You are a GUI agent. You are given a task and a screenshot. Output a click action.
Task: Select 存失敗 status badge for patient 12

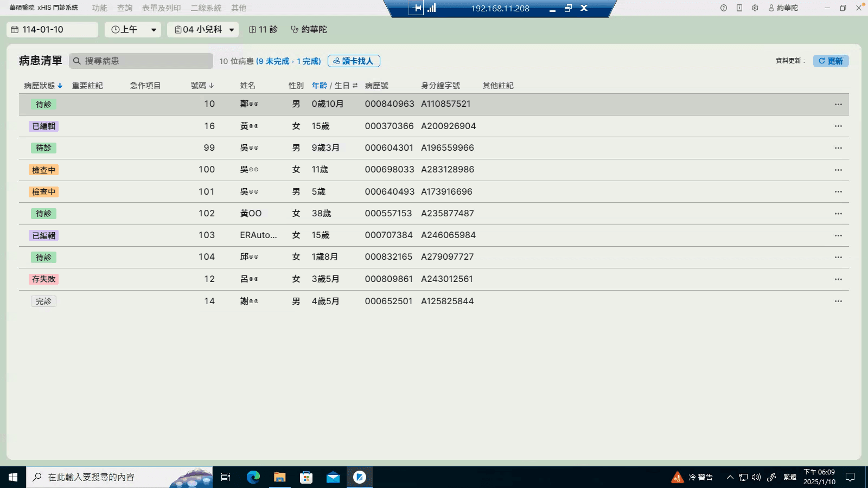click(x=44, y=279)
